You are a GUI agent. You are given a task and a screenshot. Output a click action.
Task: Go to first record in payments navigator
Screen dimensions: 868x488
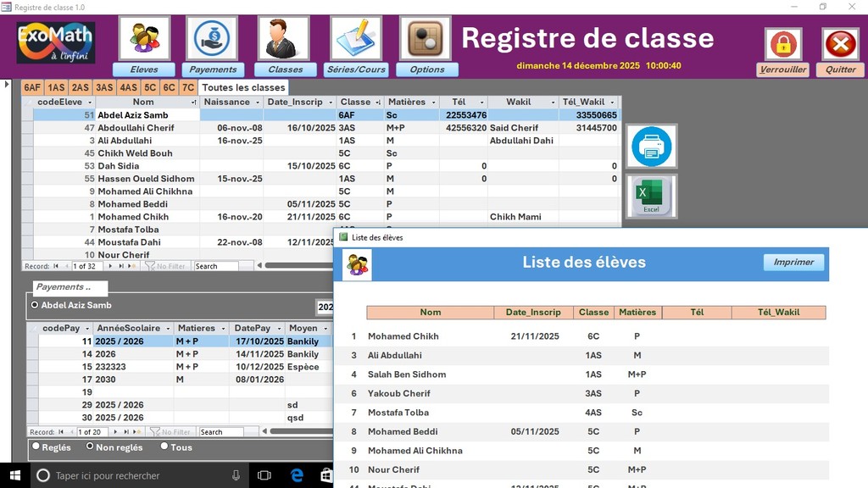point(61,432)
